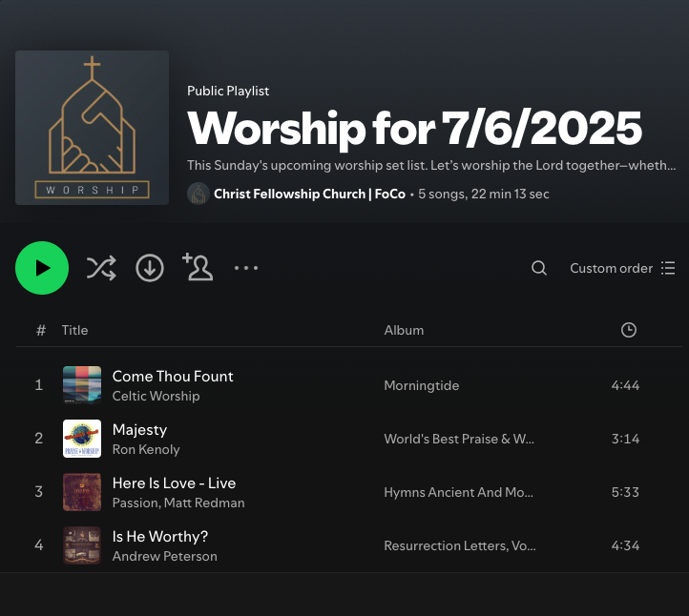Click the 5 songs, 22 min 13 sec text
This screenshot has width=689, height=616.
tap(484, 195)
